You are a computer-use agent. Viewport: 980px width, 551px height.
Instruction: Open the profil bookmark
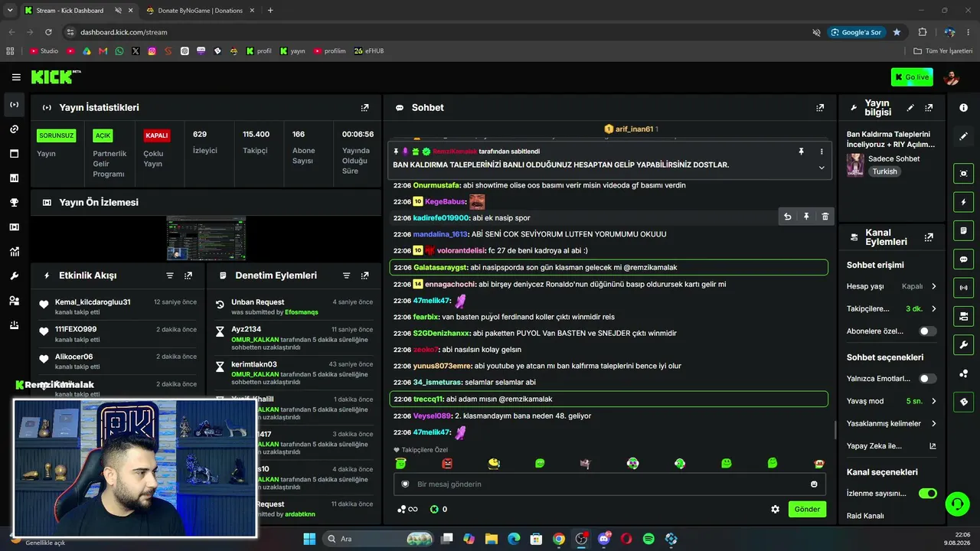[x=259, y=51]
